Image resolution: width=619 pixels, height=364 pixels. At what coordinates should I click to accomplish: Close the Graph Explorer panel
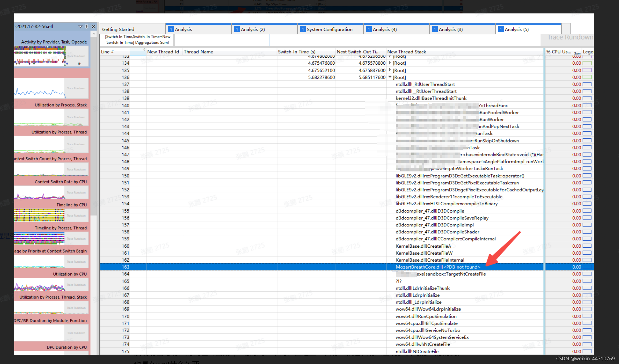[x=93, y=26]
